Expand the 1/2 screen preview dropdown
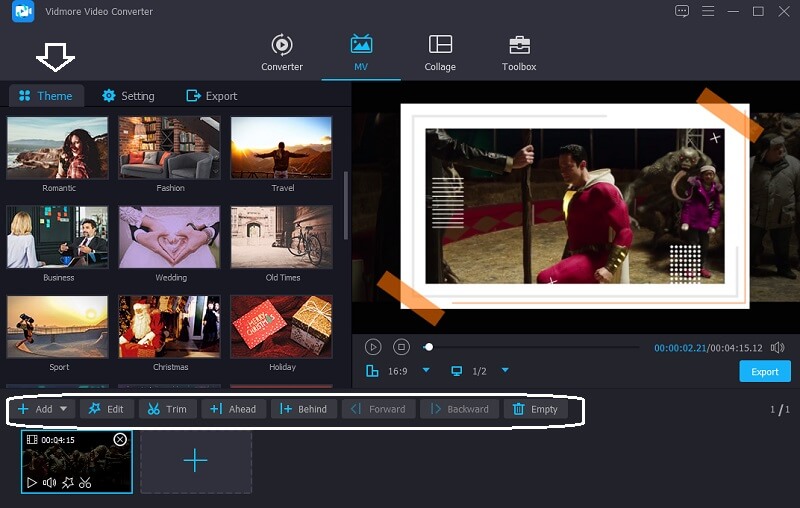This screenshot has height=508, width=800. pos(505,371)
